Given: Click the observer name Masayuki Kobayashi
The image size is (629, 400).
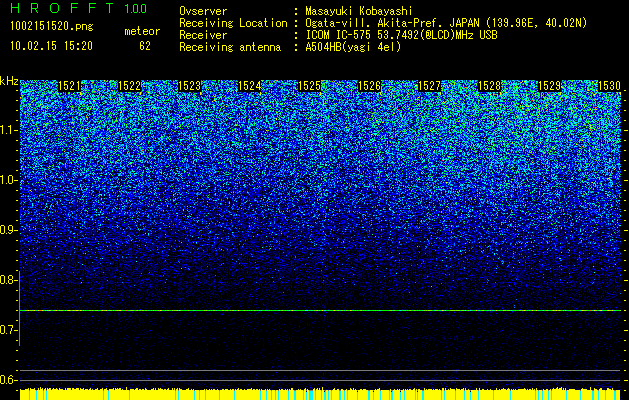Looking at the screenshot, I should 359,11.
